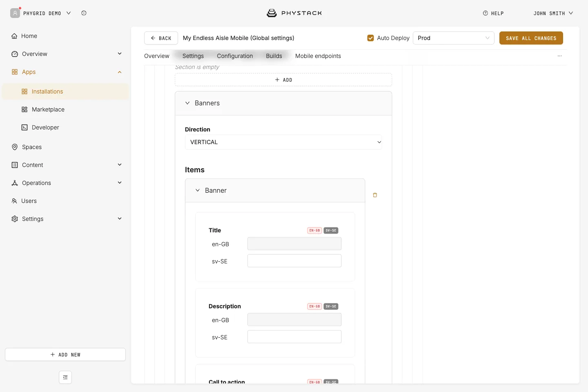Click the Marketplace icon in sidebar
The image size is (588, 392).
pos(24,109)
